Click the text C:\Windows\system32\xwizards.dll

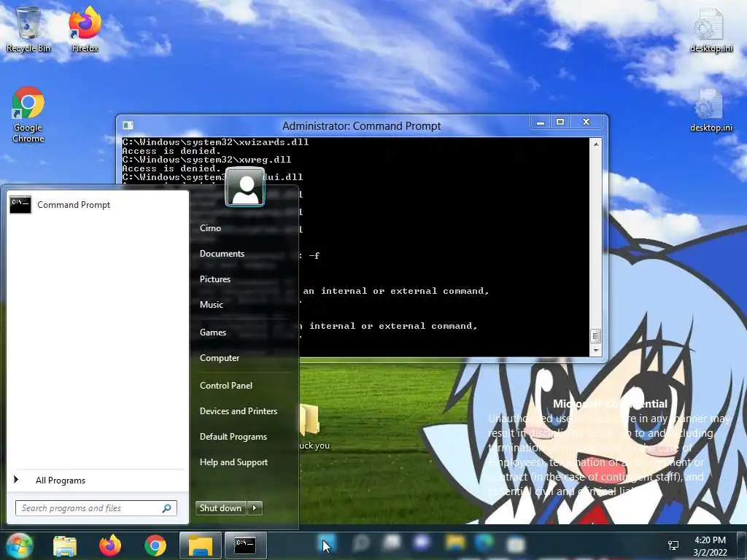coord(215,142)
